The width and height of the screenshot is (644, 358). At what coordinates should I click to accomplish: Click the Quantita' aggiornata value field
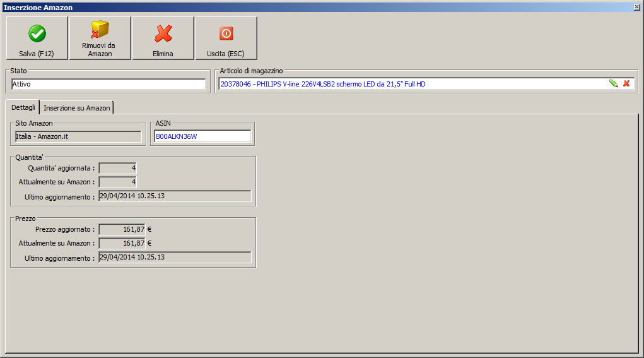(x=117, y=168)
